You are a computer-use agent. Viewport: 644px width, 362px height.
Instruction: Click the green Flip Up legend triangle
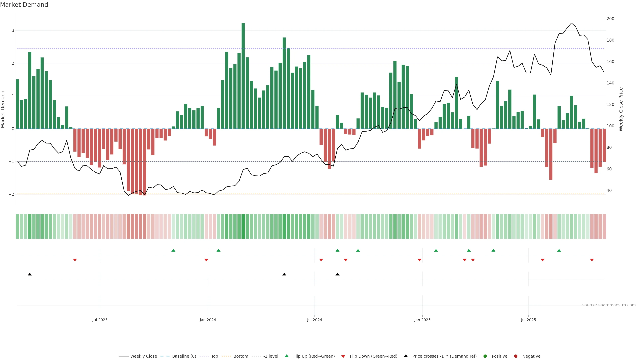tap(286, 356)
